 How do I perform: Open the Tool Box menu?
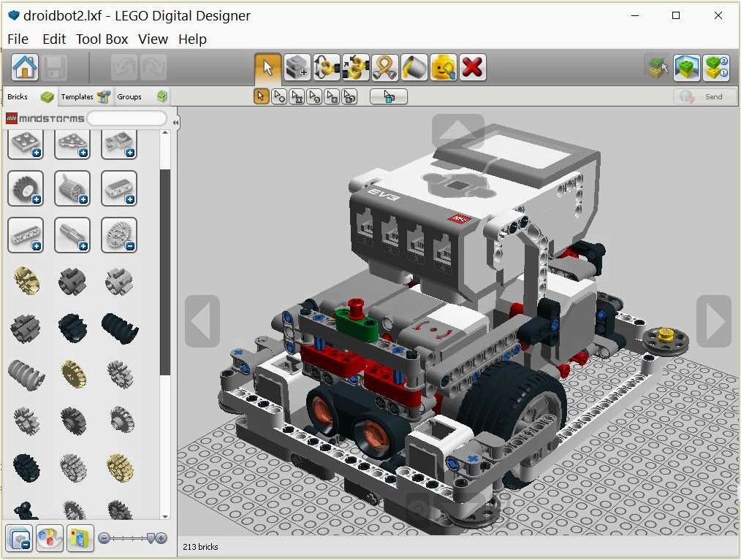coord(102,39)
